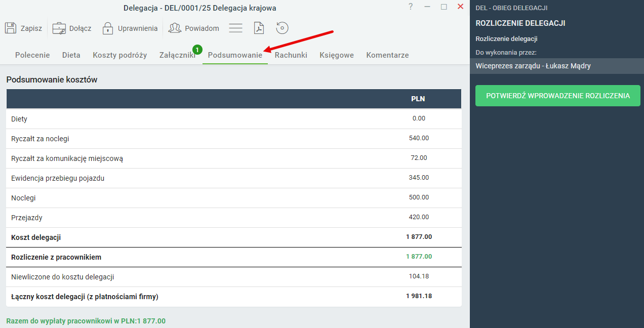Close the Delegacja window

point(461,7)
